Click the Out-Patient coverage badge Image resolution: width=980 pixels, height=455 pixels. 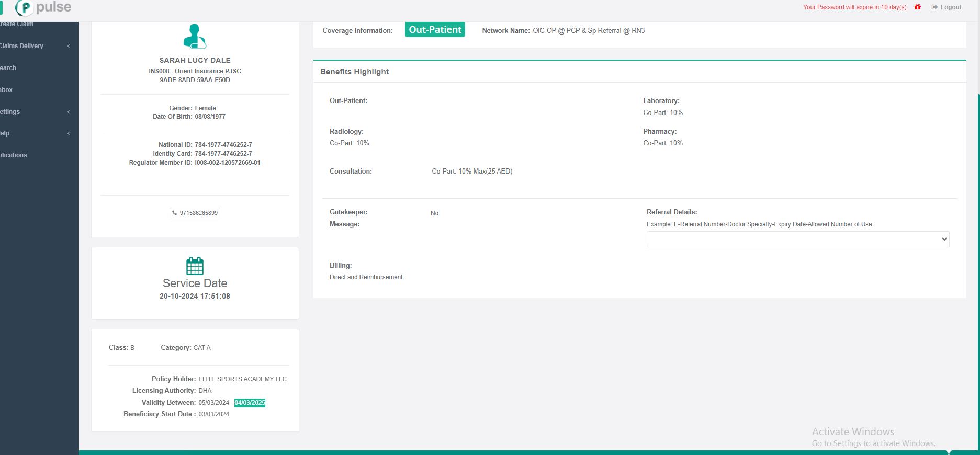pos(435,30)
